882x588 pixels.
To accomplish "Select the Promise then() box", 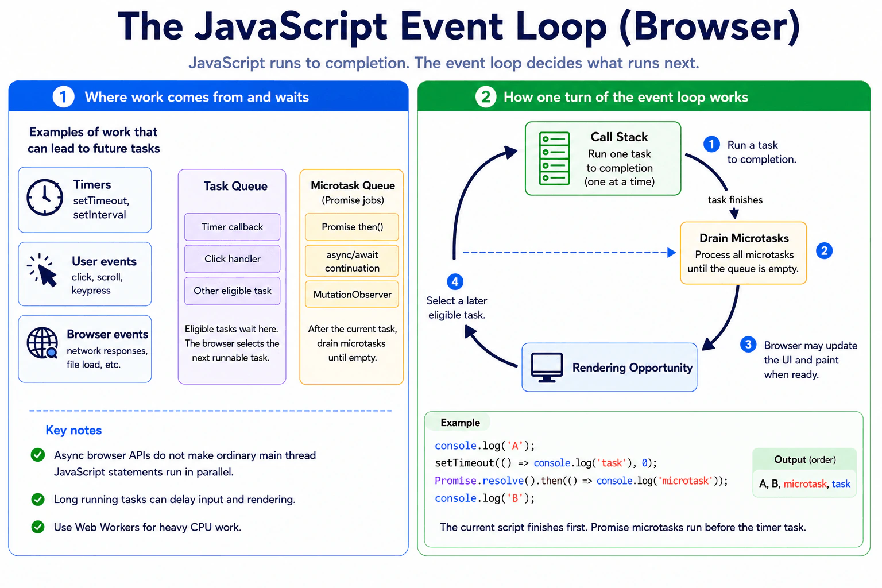I will [x=352, y=227].
